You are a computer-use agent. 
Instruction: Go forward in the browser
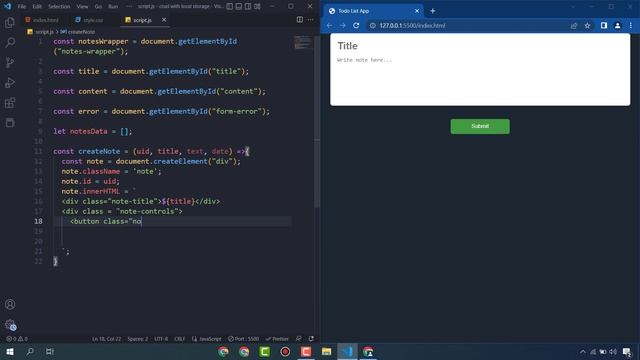pyautogui.click(x=342, y=25)
